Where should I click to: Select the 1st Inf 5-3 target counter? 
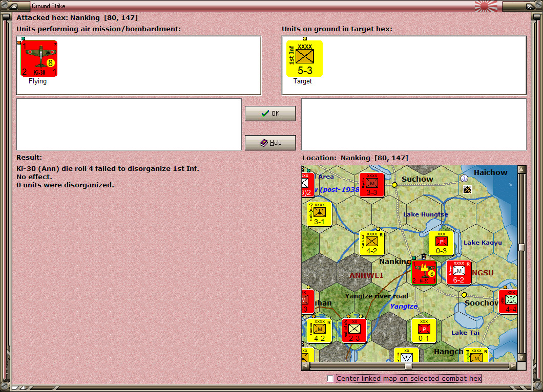(304, 58)
